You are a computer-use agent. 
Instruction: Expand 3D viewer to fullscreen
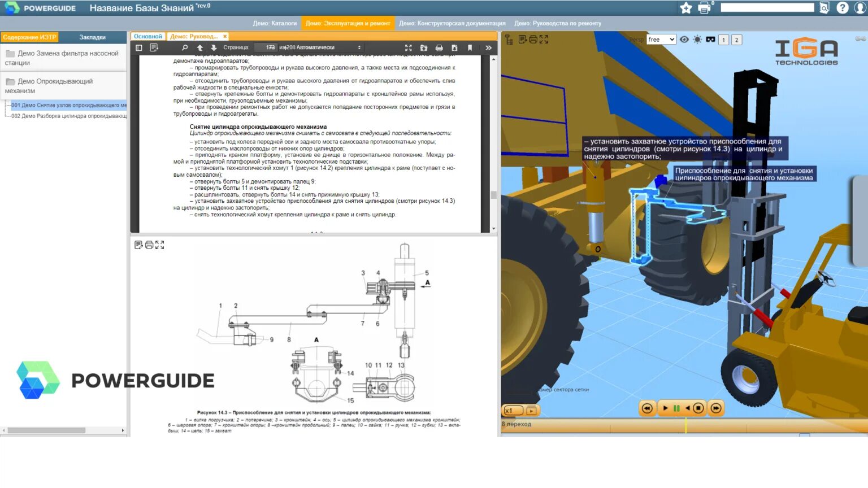pyautogui.click(x=544, y=39)
